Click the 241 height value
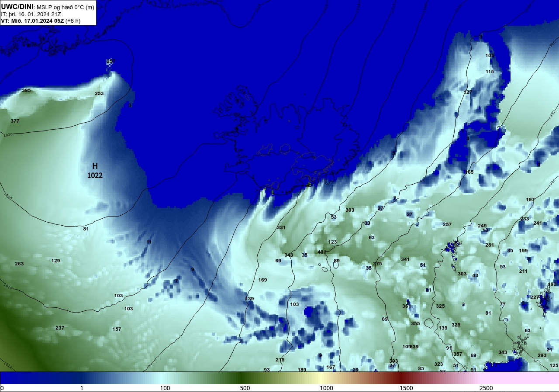Viewport: 559px width, 392px height. click(x=538, y=223)
